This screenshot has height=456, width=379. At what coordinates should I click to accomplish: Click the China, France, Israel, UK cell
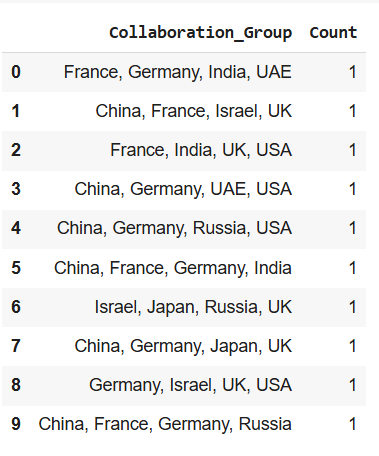pos(194,111)
